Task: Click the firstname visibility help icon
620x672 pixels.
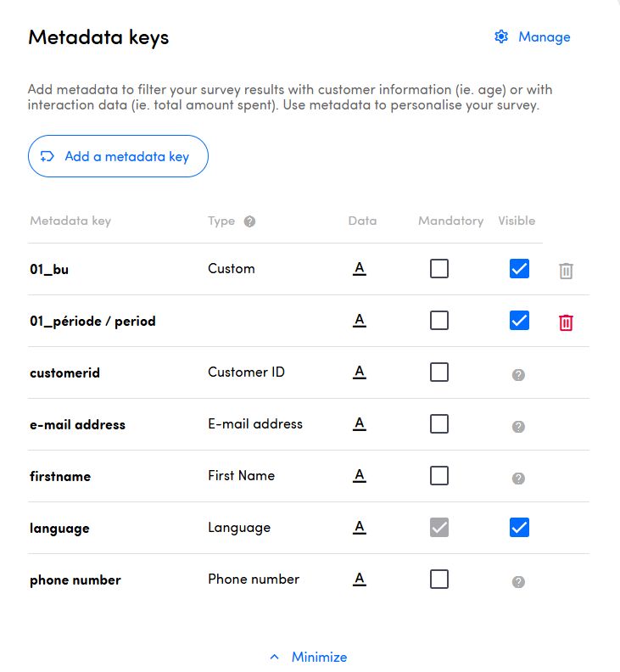Action: point(519,478)
